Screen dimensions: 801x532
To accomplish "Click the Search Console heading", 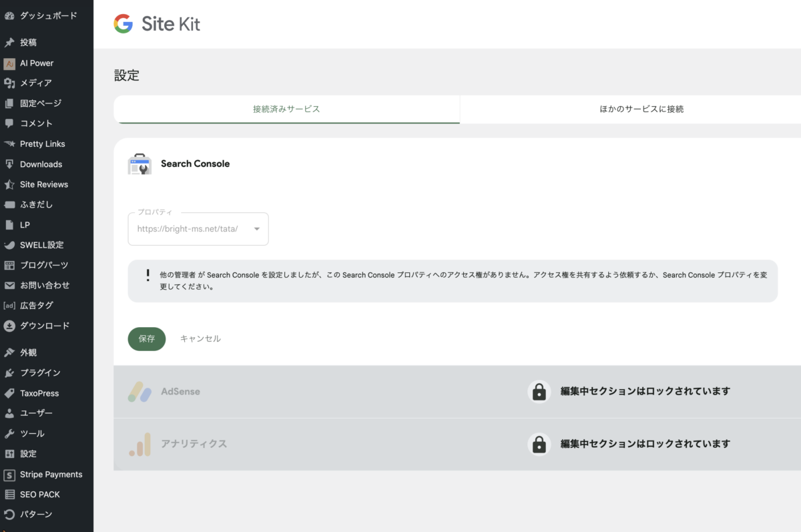I will tap(195, 164).
